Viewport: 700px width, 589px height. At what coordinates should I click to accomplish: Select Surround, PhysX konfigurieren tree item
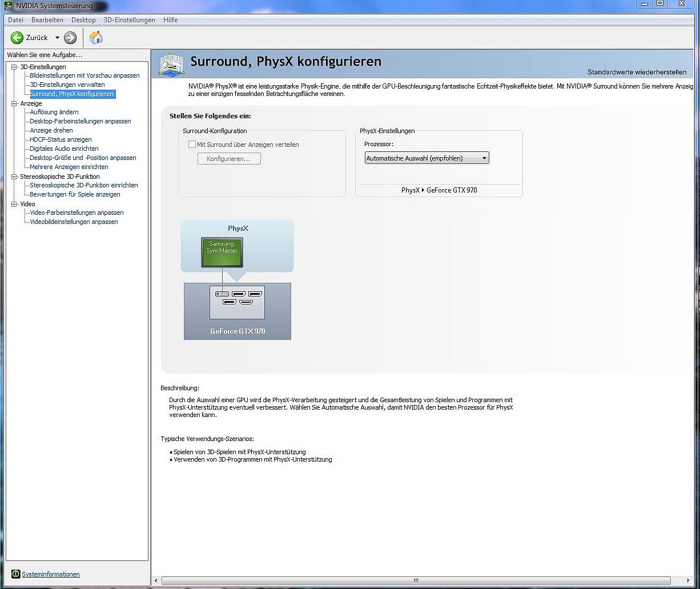[x=72, y=94]
